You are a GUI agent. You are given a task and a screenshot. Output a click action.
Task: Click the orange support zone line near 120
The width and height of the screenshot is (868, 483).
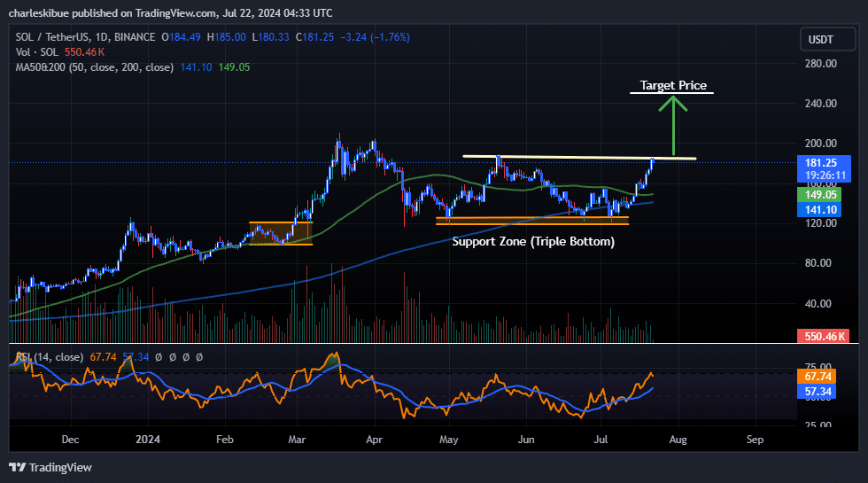(x=531, y=218)
